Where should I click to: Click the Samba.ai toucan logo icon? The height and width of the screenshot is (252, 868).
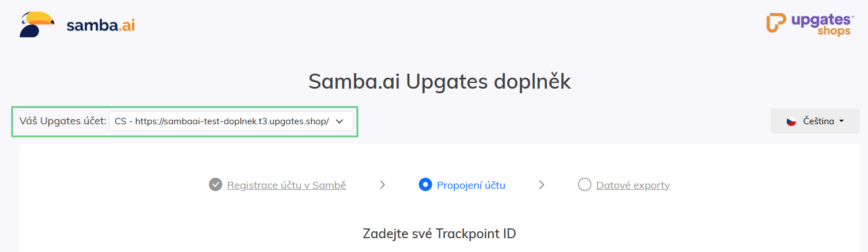coord(37,25)
